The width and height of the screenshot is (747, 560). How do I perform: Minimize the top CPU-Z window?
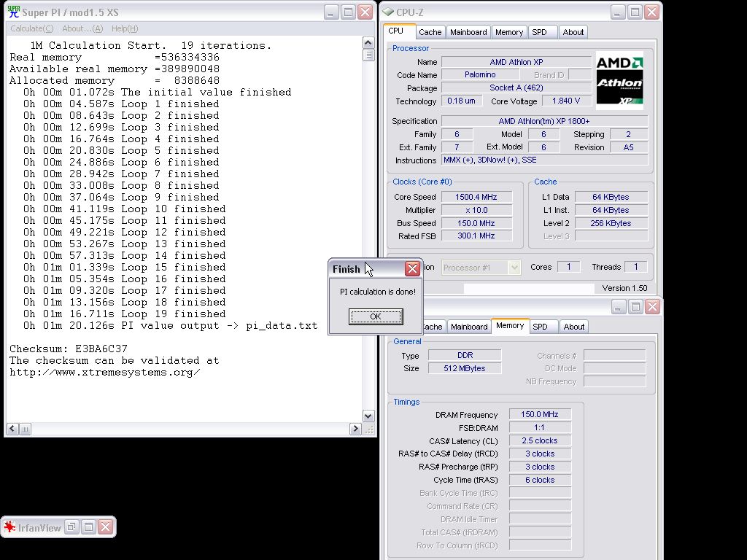pos(618,12)
